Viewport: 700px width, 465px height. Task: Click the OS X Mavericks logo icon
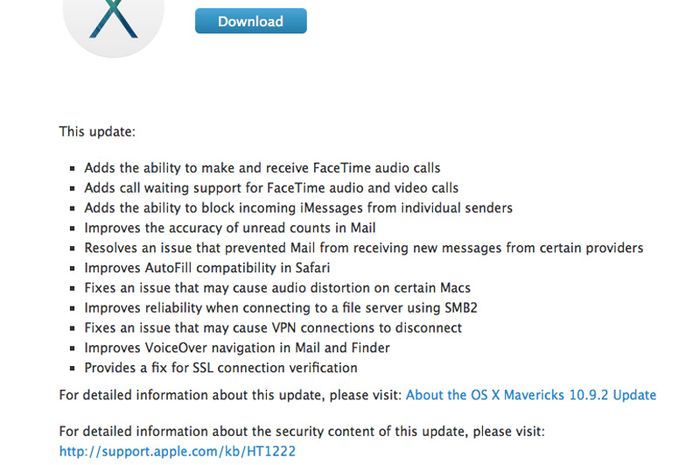[x=113, y=27]
